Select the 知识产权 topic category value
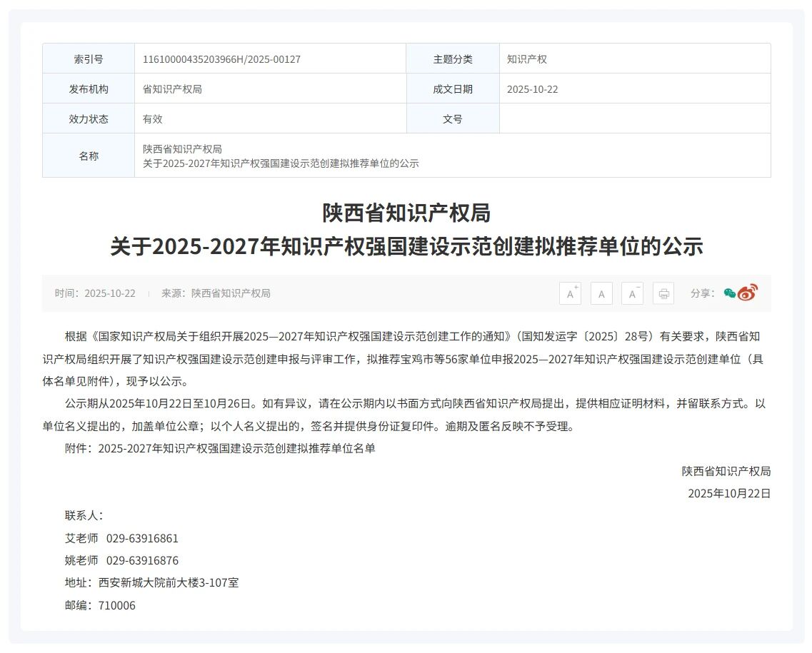812x653 pixels. click(527, 59)
